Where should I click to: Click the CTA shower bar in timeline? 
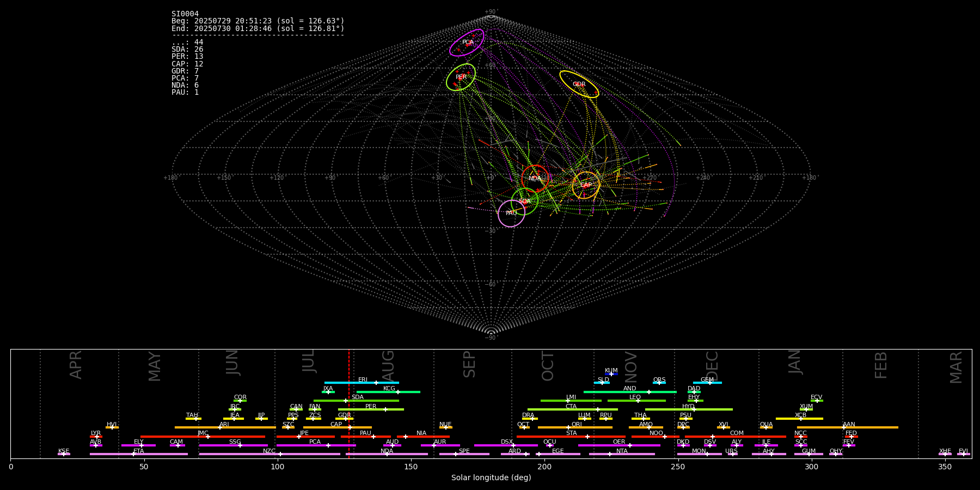(573, 409)
